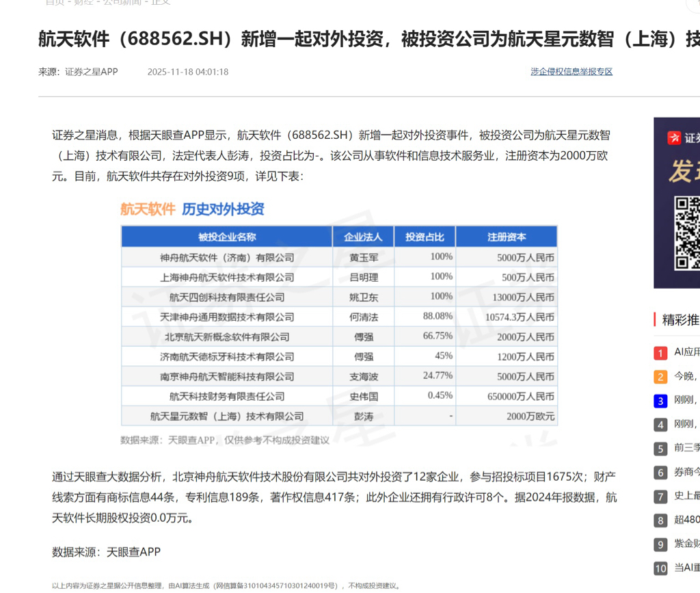
Task: Click the capital value 650000万人民币
Action: pyautogui.click(x=520, y=397)
